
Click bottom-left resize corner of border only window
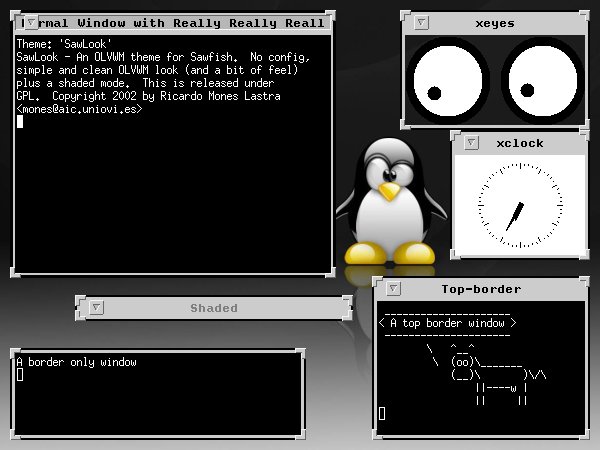pos(15,434)
